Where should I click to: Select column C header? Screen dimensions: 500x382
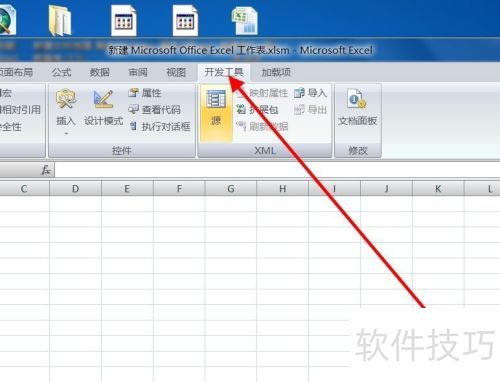pyautogui.click(x=24, y=189)
